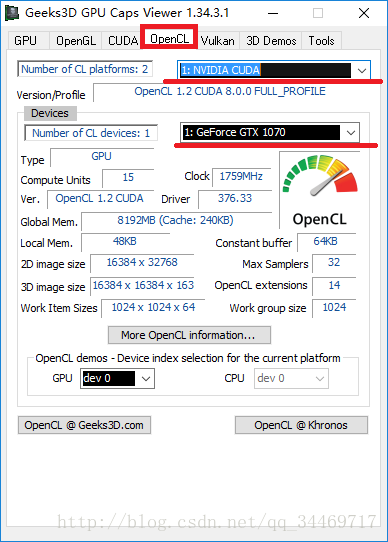Image resolution: width=388 pixels, height=542 pixels.
Task: Click the Driver value 376.33
Action: (235, 198)
